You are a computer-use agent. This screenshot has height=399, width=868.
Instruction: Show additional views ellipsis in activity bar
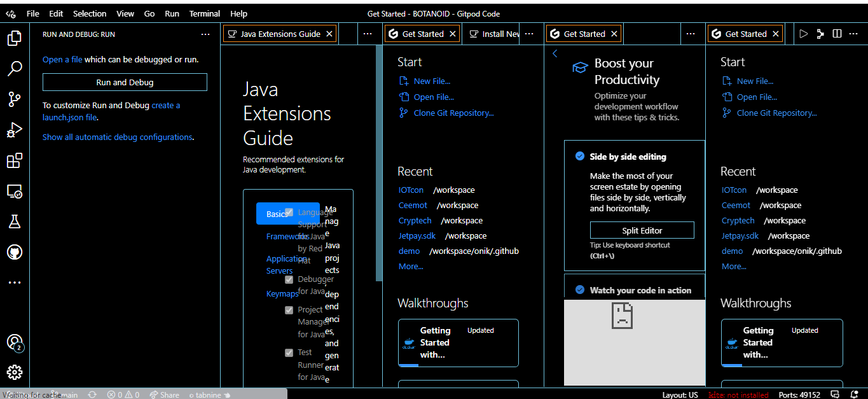[14, 283]
